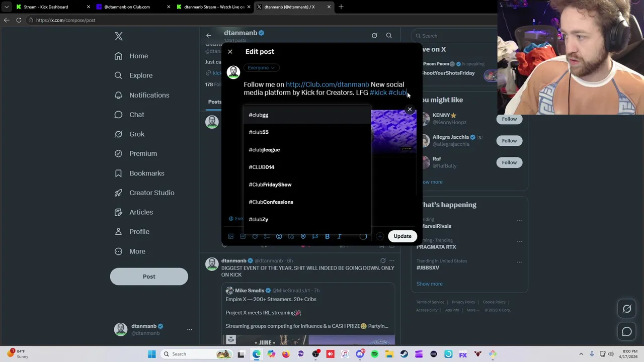644x362 pixels.
Task: Go back with the profile arrow
Action: [209, 36]
